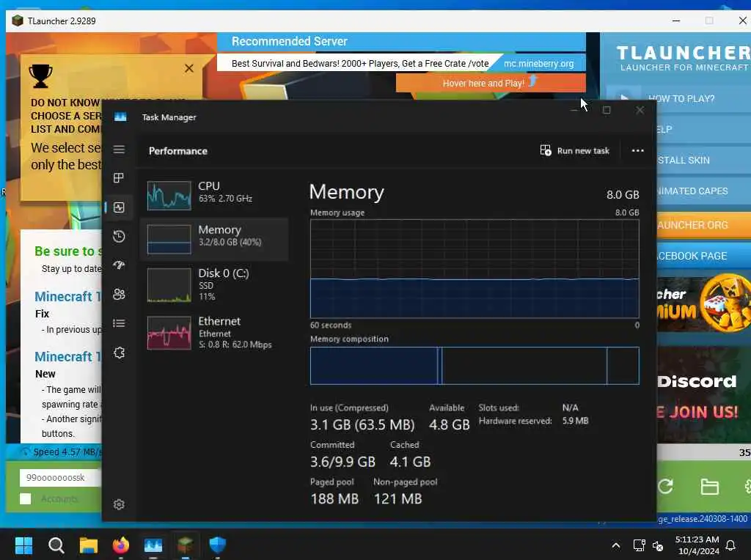Click the Memory composition bar
751x560 pixels.
[475, 366]
